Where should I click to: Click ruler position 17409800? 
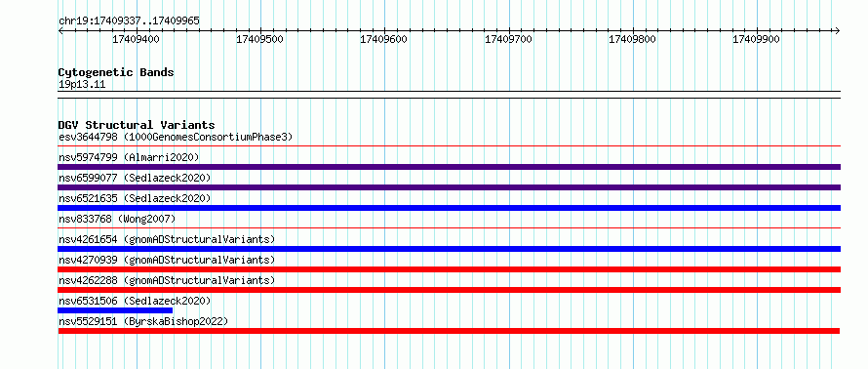(x=632, y=39)
